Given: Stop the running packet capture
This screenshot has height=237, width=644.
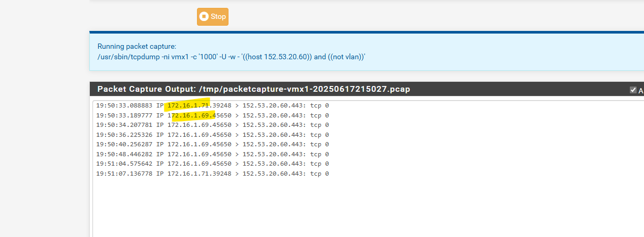Looking at the screenshot, I should 213,16.
